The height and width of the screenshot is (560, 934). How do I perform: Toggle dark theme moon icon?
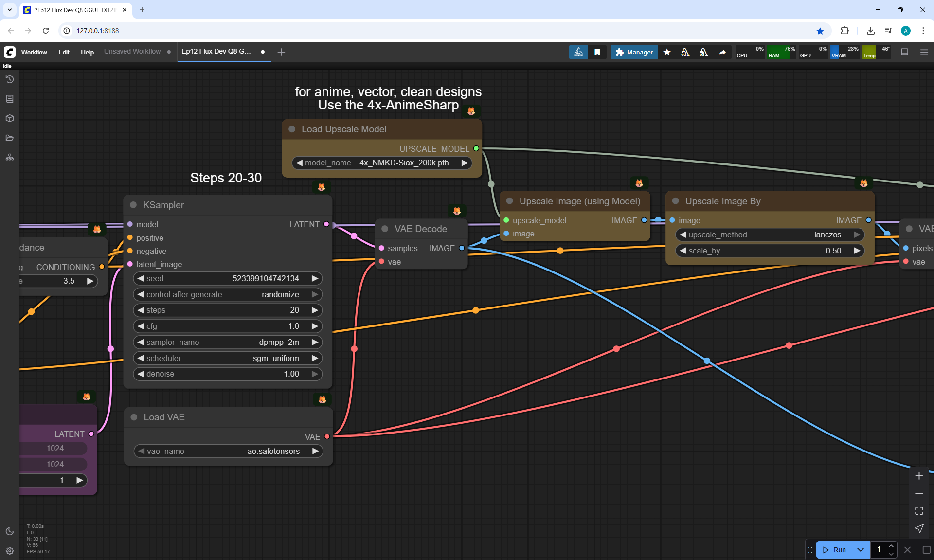point(10,531)
